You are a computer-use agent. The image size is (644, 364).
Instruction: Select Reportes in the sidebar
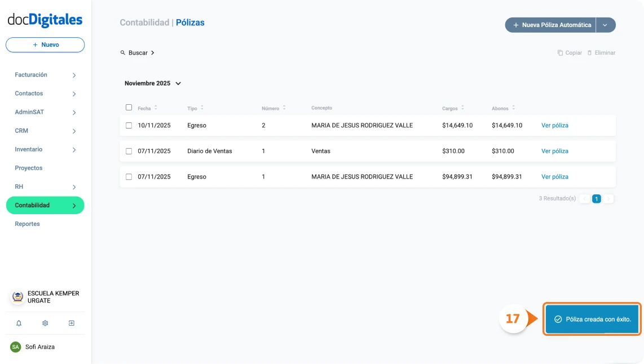[x=27, y=224]
